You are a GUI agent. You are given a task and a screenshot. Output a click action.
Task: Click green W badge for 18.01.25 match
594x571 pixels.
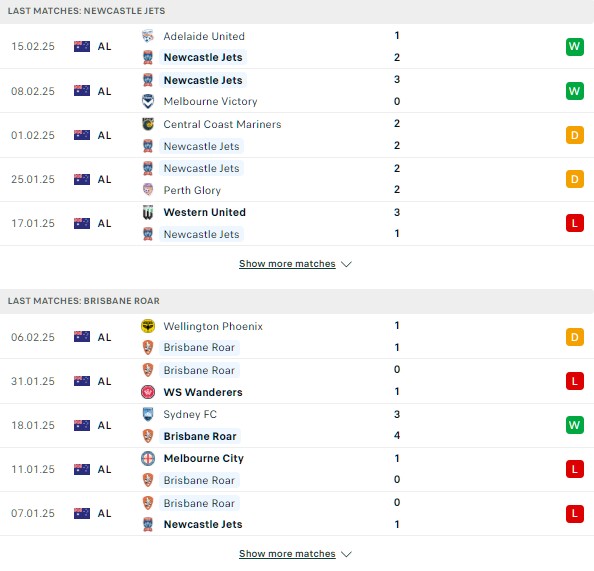(x=574, y=425)
